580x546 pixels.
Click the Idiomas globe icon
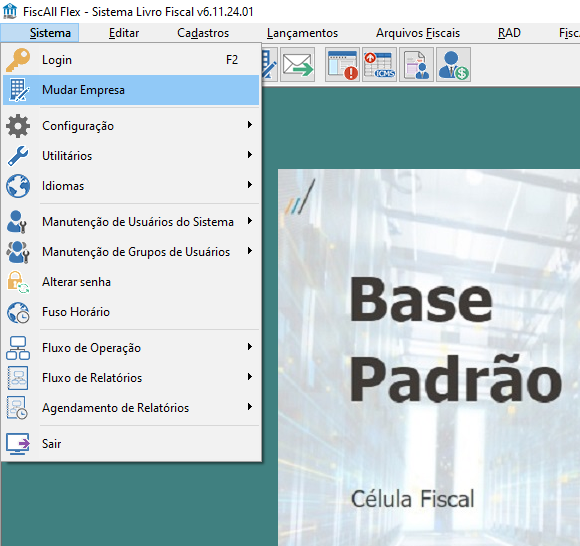pos(18,186)
